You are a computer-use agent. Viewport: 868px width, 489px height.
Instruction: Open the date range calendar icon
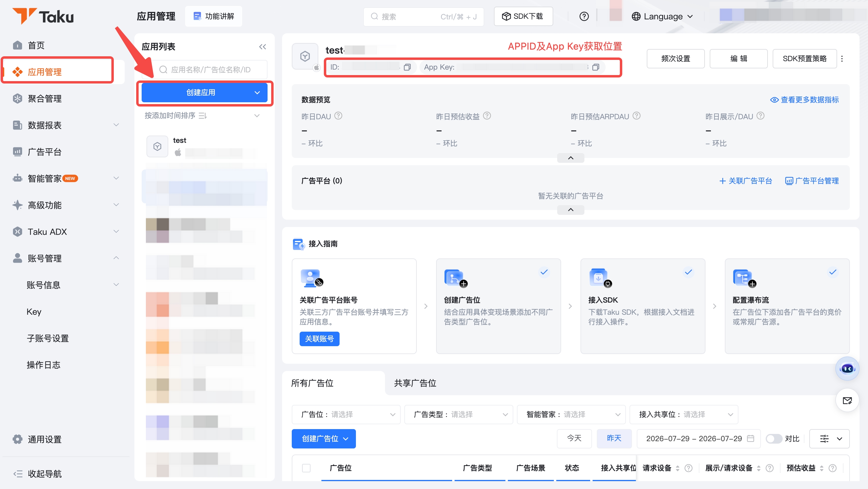pos(750,438)
